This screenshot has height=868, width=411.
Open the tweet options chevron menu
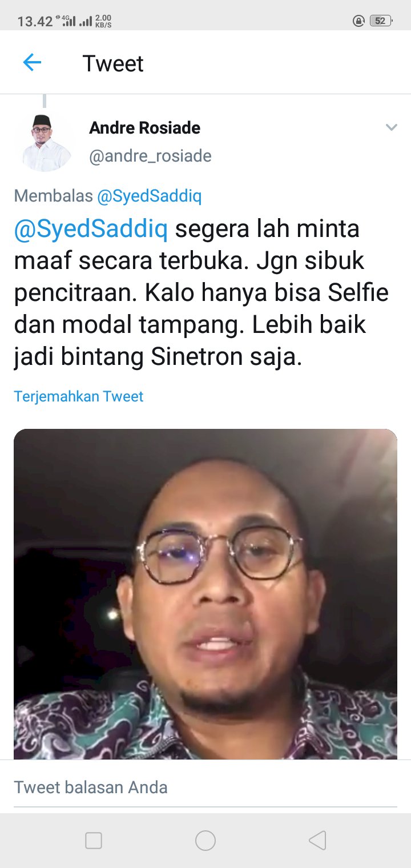click(x=391, y=127)
